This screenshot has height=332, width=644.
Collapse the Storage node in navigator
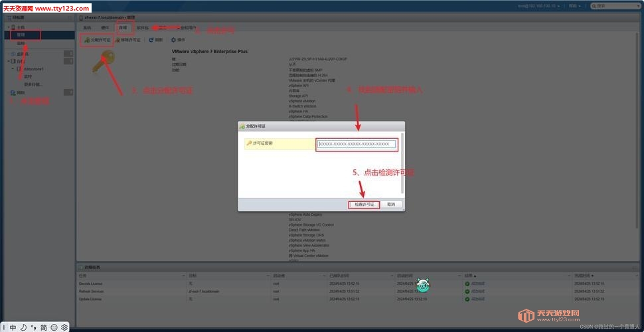pos(9,61)
